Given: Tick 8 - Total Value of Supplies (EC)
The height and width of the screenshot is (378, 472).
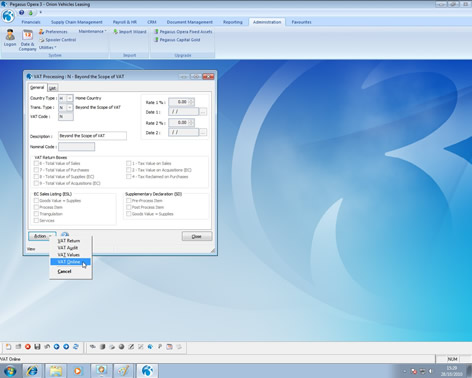Looking at the screenshot, I should [x=36, y=177].
